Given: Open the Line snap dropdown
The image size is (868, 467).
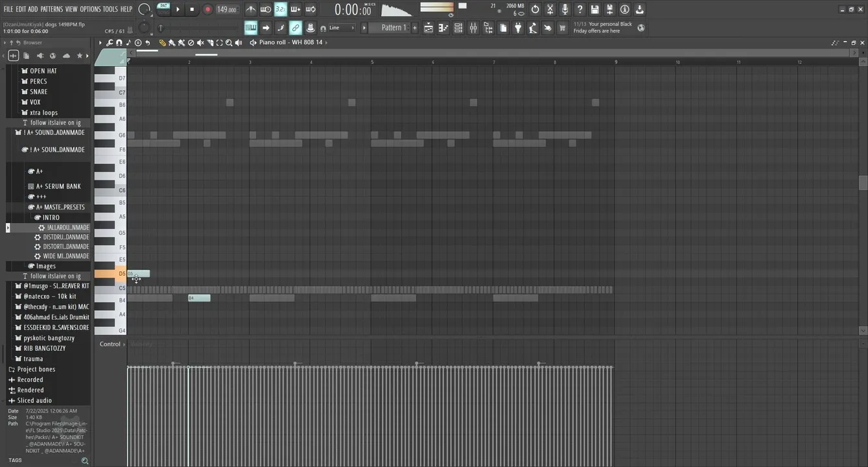Looking at the screenshot, I should pyautogui.click(x=342, y=28).
